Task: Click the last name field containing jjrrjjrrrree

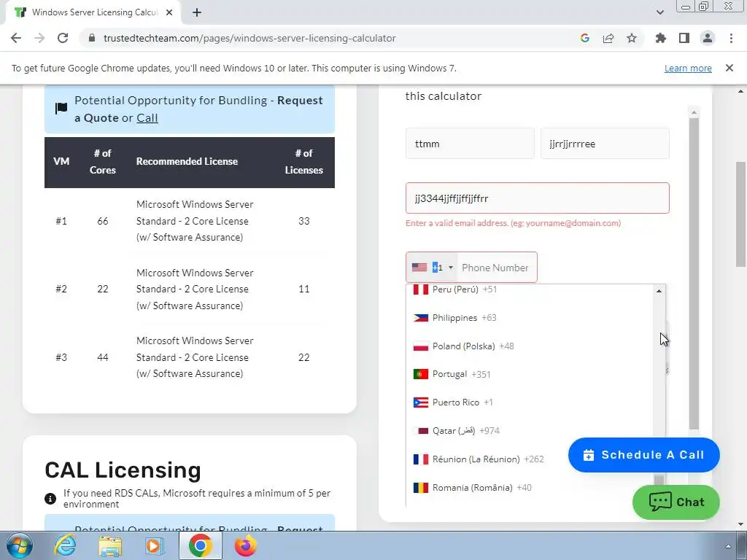Action: coord(605,144)
